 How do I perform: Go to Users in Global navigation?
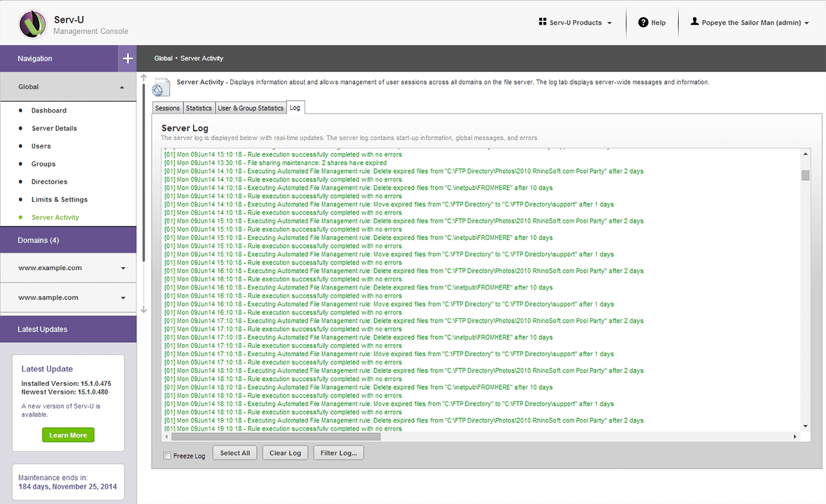coord(41,146)
